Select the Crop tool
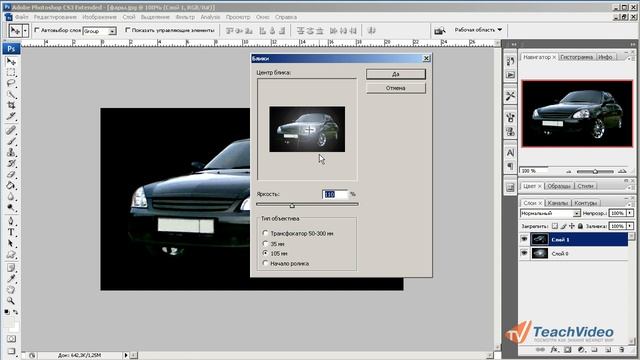Image resolution: width=640 pixels, height=360 pixels. [11, 105]
